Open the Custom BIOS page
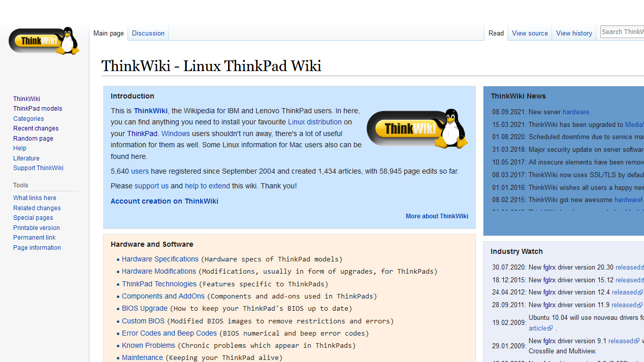The width and height of the screenshot is (644, 362). pyautogui.click(x=143, y=321)
